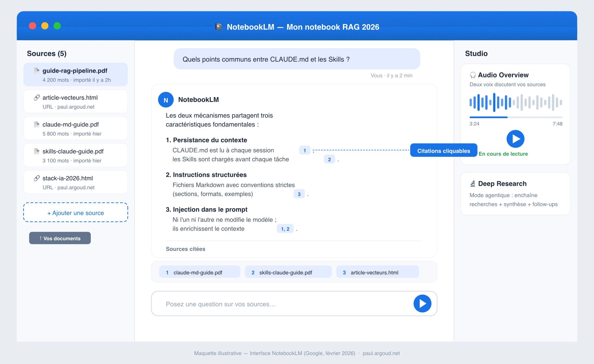Click the audio waveform visualization

516,102
